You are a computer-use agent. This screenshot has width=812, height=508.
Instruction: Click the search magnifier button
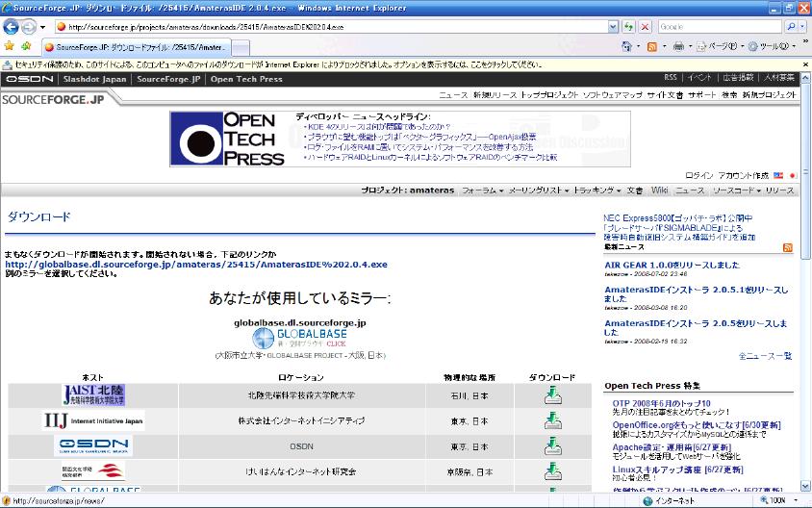pos(790,27)
